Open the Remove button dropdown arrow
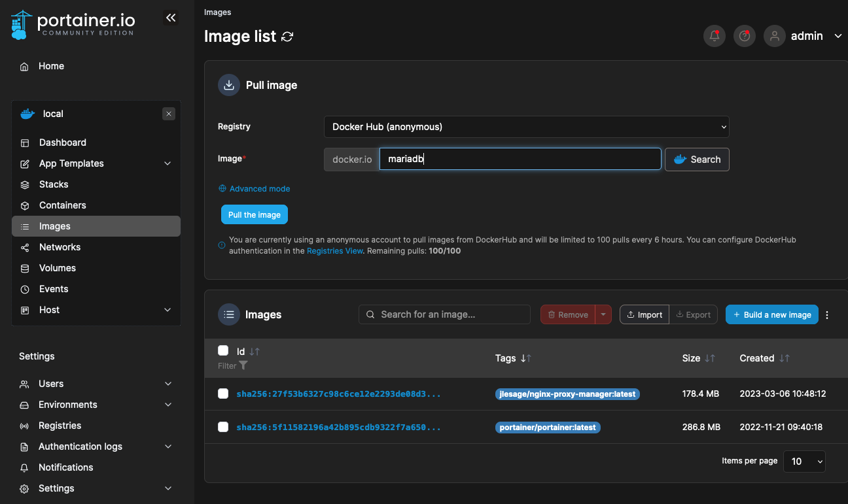 603,314
